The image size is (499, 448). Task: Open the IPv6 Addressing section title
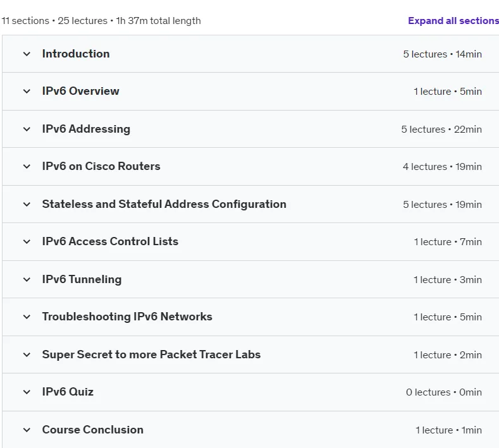(x=86, y=129)
